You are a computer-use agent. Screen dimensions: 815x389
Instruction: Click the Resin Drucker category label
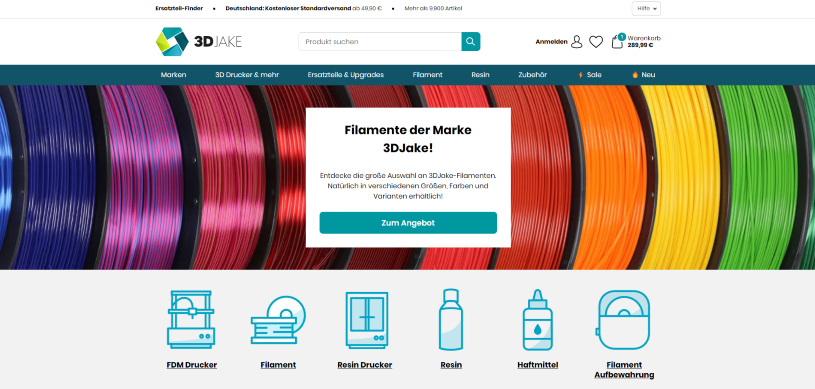point(365,365)
